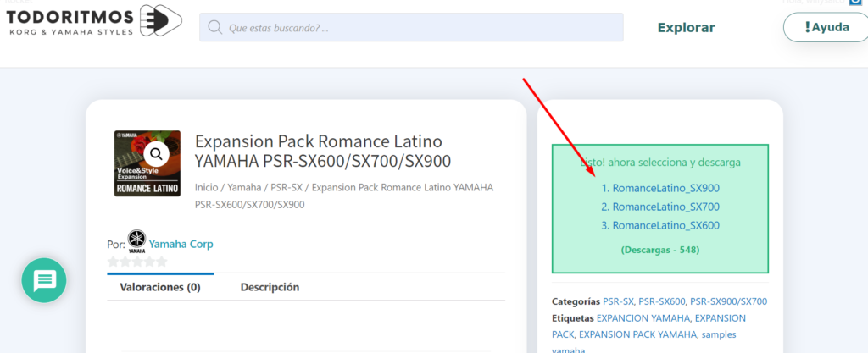Open the PSR-SX900/SX700 category link
868x353 pixels.
pos(728,301)
